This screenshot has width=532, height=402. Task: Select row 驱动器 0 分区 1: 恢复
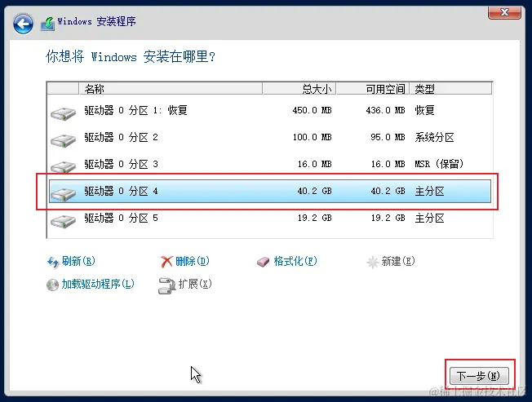click(270, 111)
